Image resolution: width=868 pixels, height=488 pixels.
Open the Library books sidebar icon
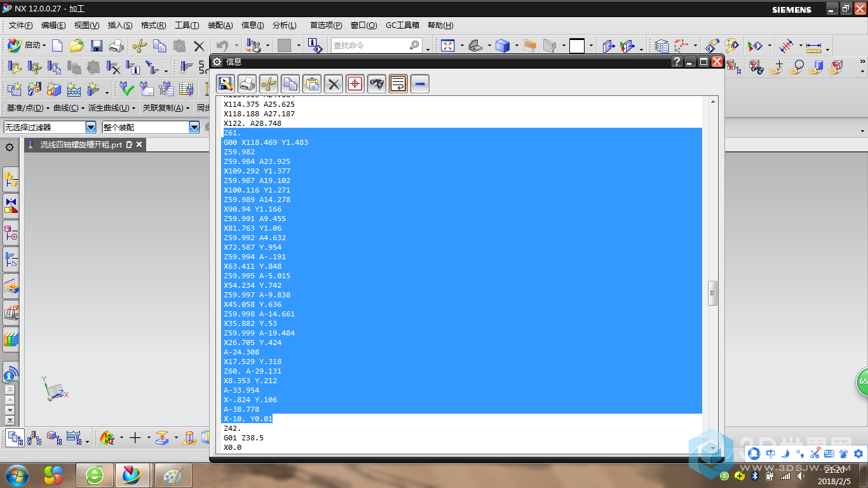[x=11, y=339]
